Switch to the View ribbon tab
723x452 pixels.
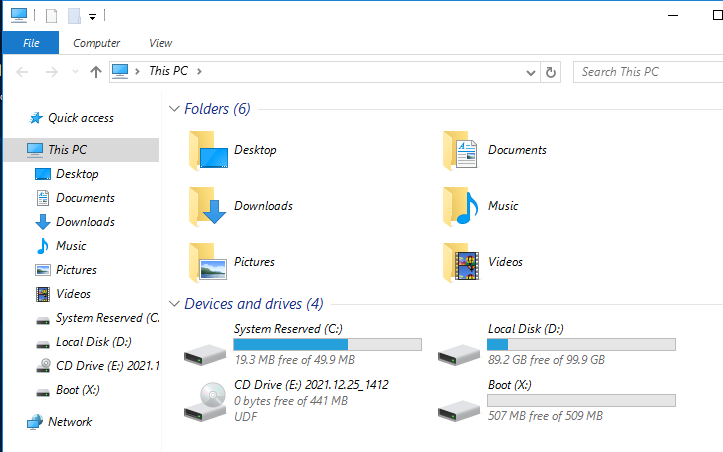pyautogui.click(x=160, y=43)
